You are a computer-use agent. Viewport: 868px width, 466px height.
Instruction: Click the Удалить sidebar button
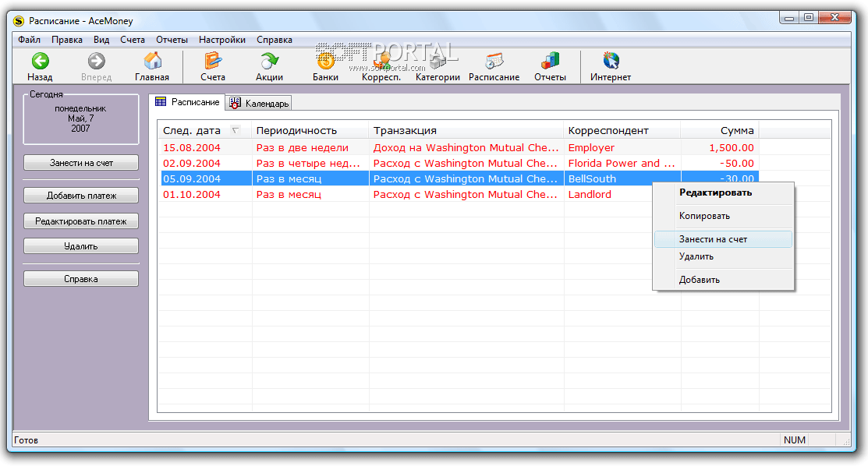[81, 245]
